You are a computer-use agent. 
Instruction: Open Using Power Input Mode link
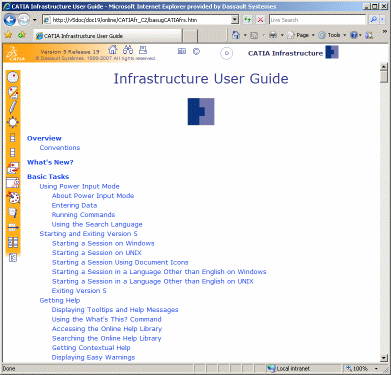click(x=79, y=186)
